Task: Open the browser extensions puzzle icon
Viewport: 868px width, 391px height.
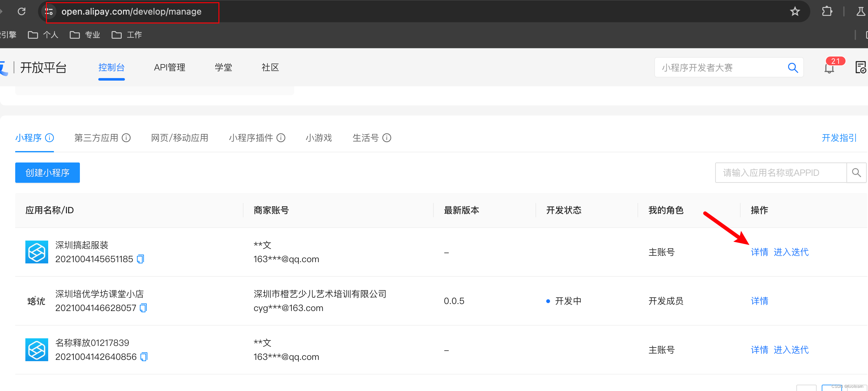Action: click(x=827, y=11)
